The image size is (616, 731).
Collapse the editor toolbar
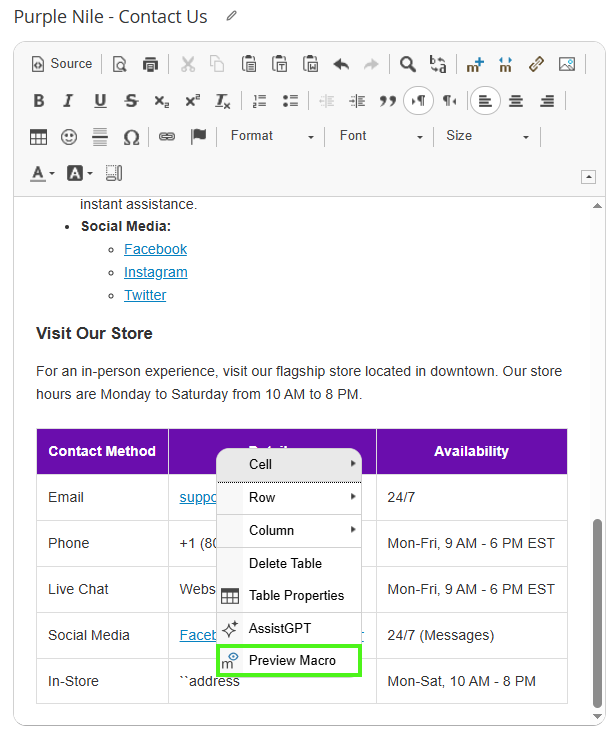(x=588, y=177)
